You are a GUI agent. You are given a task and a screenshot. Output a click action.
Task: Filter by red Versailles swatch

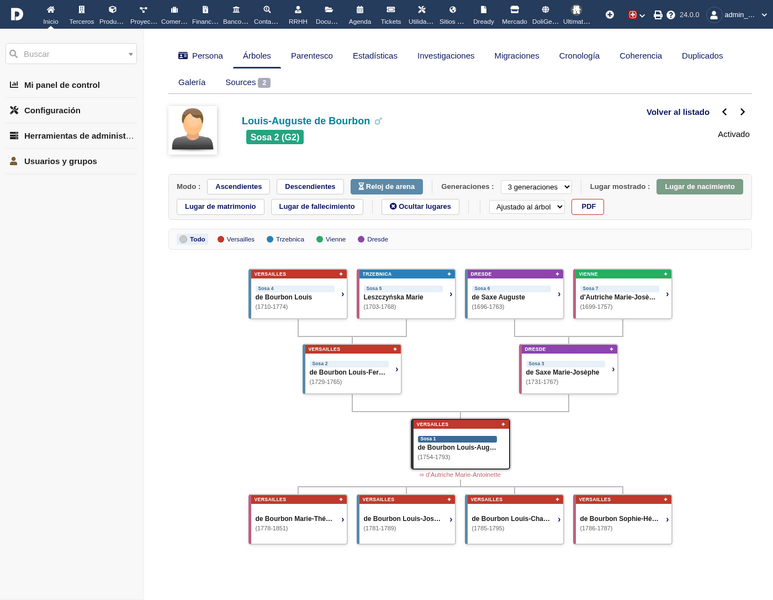[221, 239]
